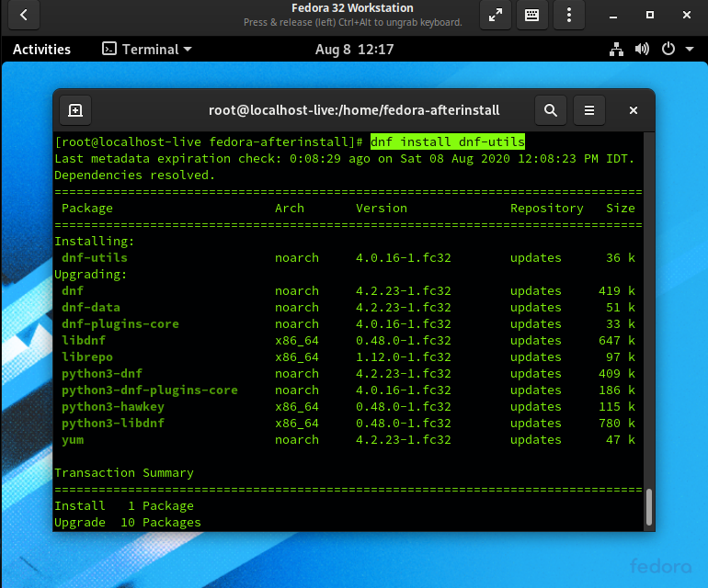
Task: Minimize the VM viewer window
Action: click(612, 16)
